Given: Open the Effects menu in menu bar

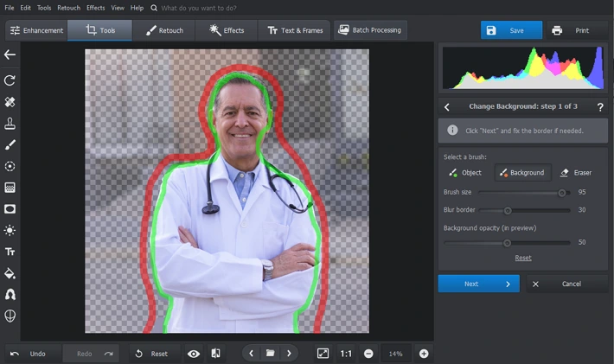Looking at the screenshot, I should click(x=95, y=8).
